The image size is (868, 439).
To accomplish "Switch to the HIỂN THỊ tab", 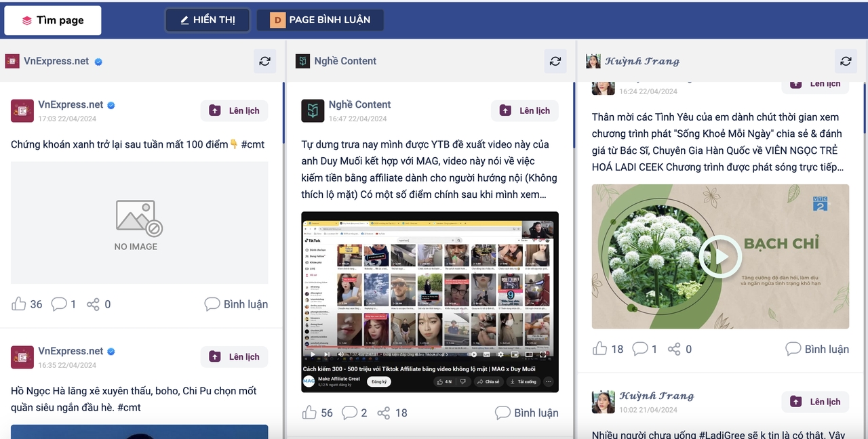I will coord(208,20).
